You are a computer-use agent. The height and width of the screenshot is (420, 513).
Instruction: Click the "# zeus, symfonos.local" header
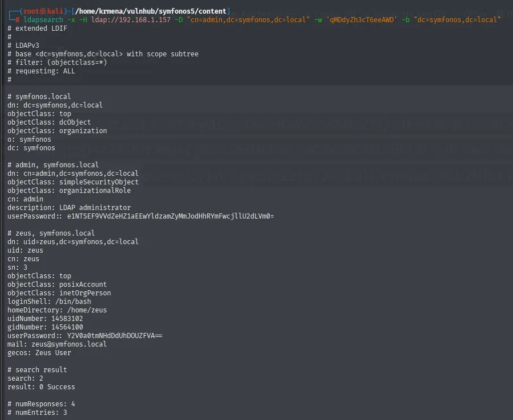pos(51,233)
